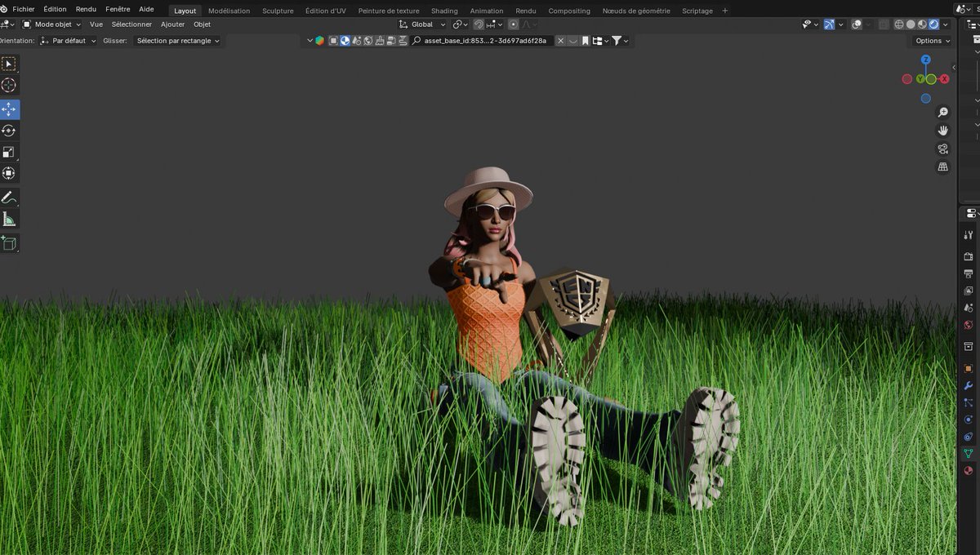The height and width of the screenshot is (555, 980).
Task: Clear the asset_base_id search field
Action: pyautogui.click(x=561, y=41)
